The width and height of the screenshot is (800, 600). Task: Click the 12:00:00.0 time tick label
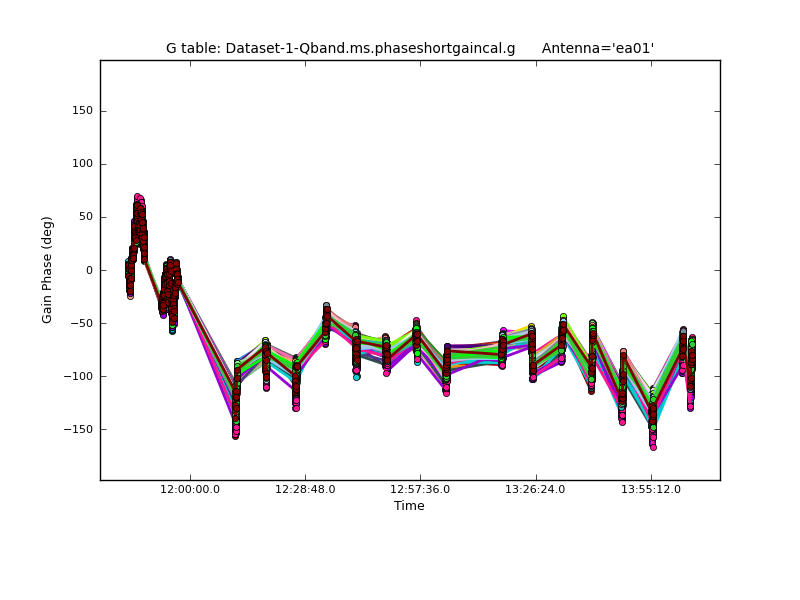(x=190, y=489)
